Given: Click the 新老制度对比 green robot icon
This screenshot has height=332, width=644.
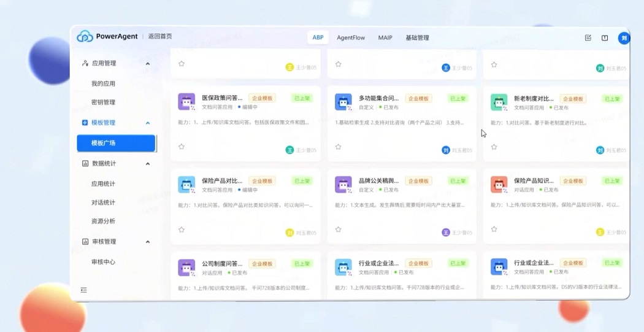Looking at the screenshot, I should 499,101.
